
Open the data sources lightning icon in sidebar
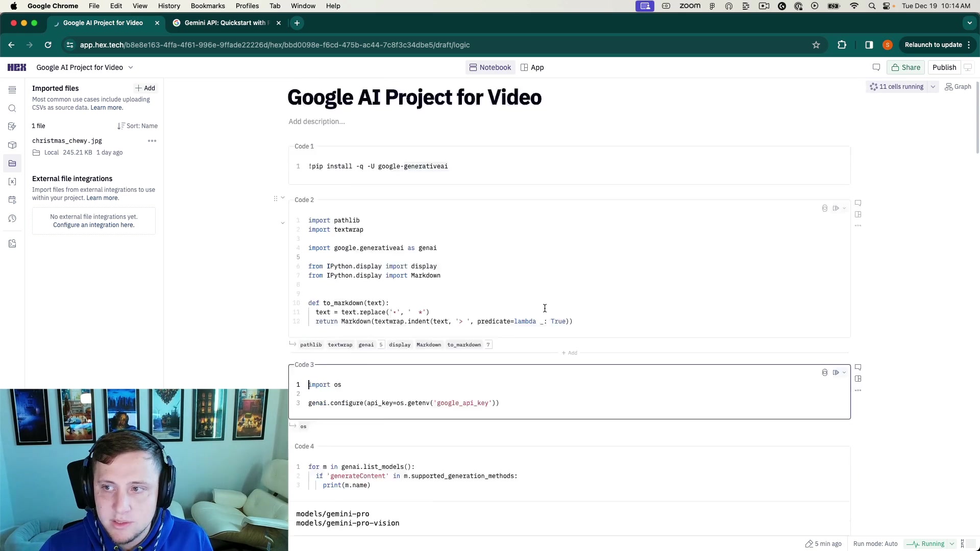point(12,127)
